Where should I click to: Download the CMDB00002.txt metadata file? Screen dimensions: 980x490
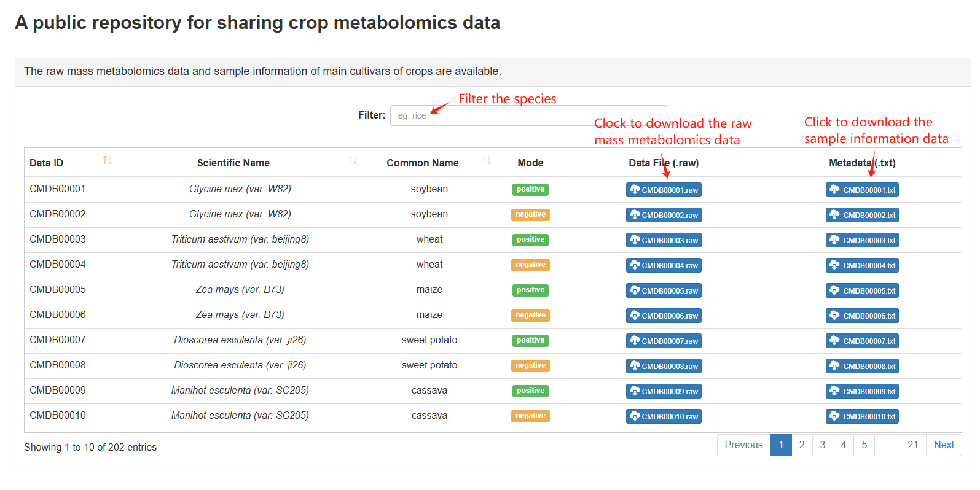(862, 215)
